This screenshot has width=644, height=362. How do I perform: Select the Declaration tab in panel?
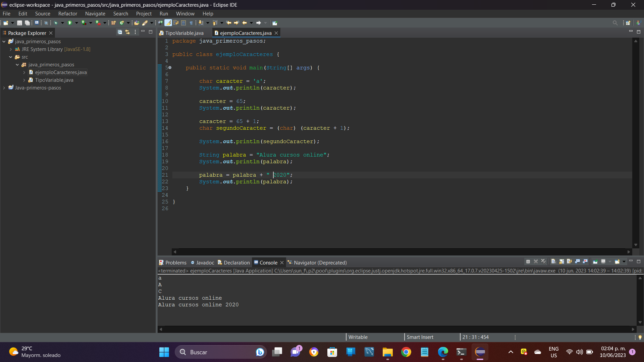point(236,262)
